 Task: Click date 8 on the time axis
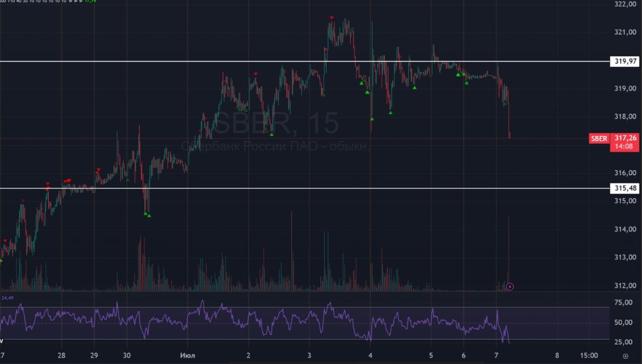point(557,355)
